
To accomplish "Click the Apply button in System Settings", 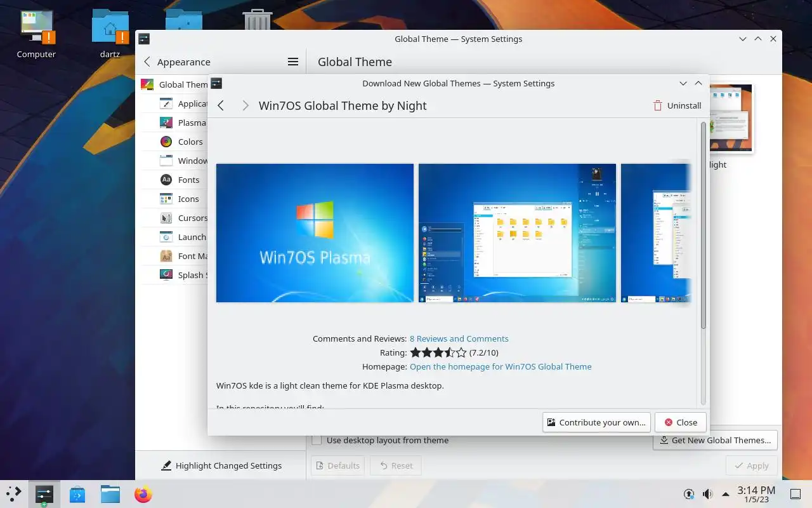I will click(x=751, y=465).
